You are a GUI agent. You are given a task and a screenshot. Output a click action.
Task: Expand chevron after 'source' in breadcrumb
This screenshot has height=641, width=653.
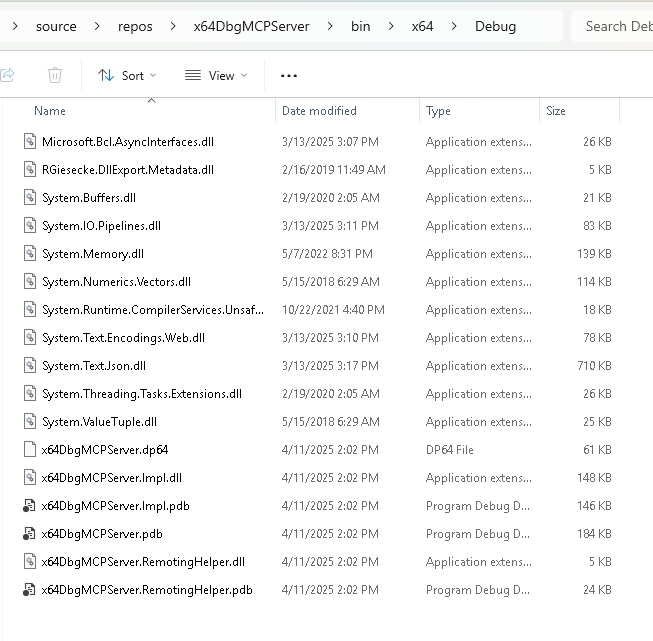coord(97,26)
